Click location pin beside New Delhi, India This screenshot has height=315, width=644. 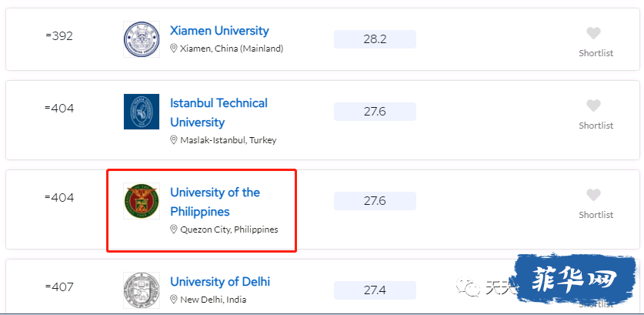(x=174, y=300)
